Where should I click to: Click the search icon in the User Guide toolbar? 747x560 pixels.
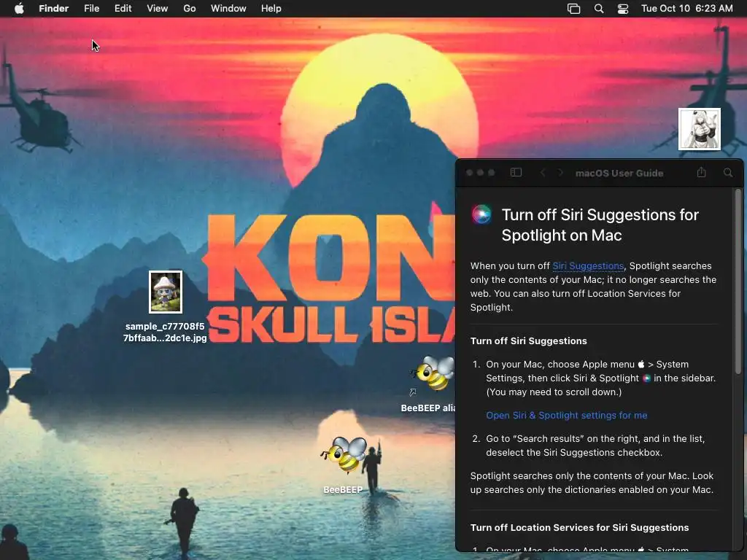tap(728, 172)
